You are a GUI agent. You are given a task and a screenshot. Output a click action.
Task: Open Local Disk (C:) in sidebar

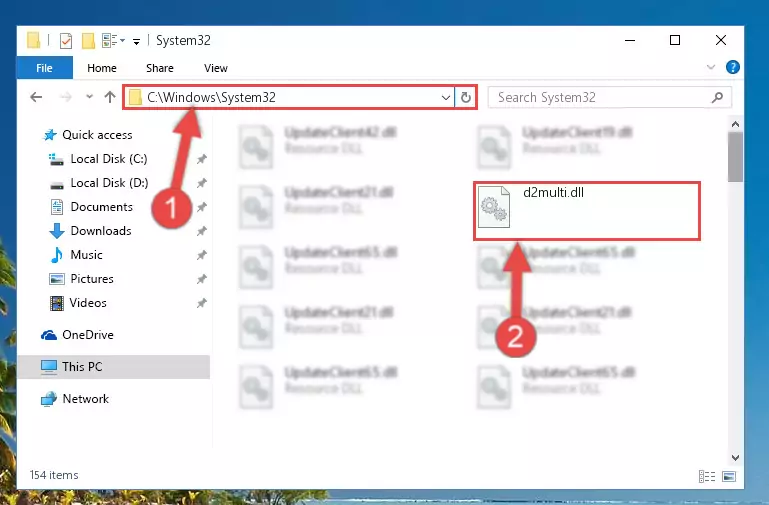[x=108, y=159]
